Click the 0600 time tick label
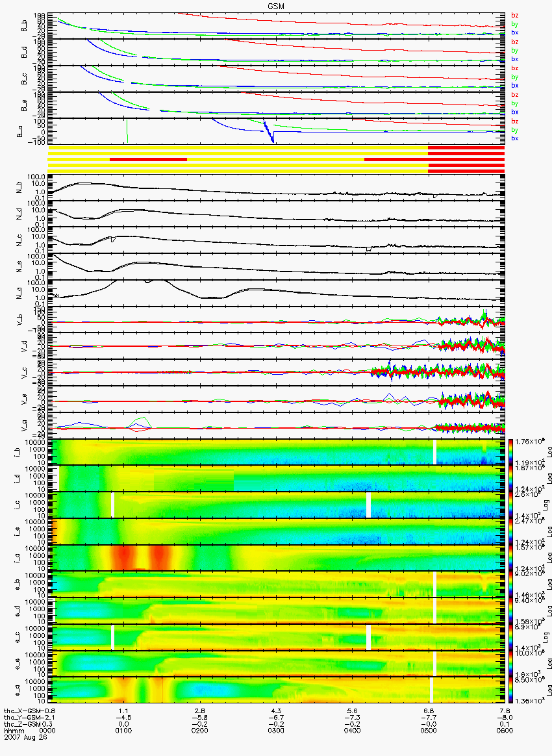This screenshot has height=756, width=552. point(505,731)
